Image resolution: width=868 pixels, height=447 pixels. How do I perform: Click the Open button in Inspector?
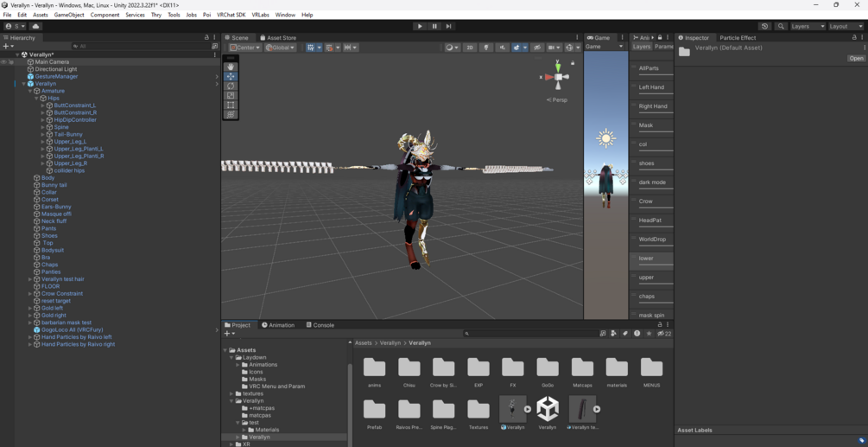pos(856,58)
